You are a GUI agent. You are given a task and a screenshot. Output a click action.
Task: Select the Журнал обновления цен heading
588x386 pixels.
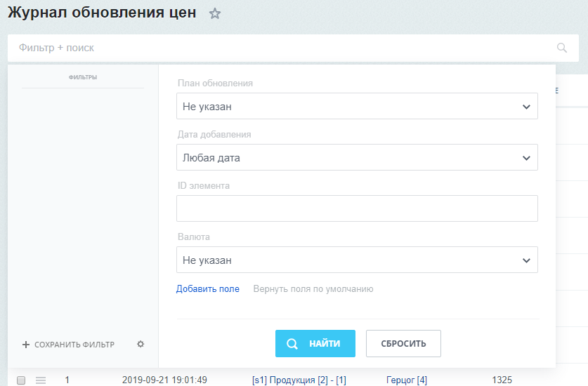point(102,13)
